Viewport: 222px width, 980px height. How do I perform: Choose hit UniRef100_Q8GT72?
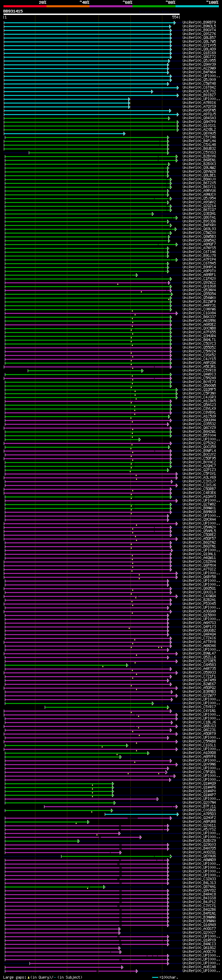(199, 57)
